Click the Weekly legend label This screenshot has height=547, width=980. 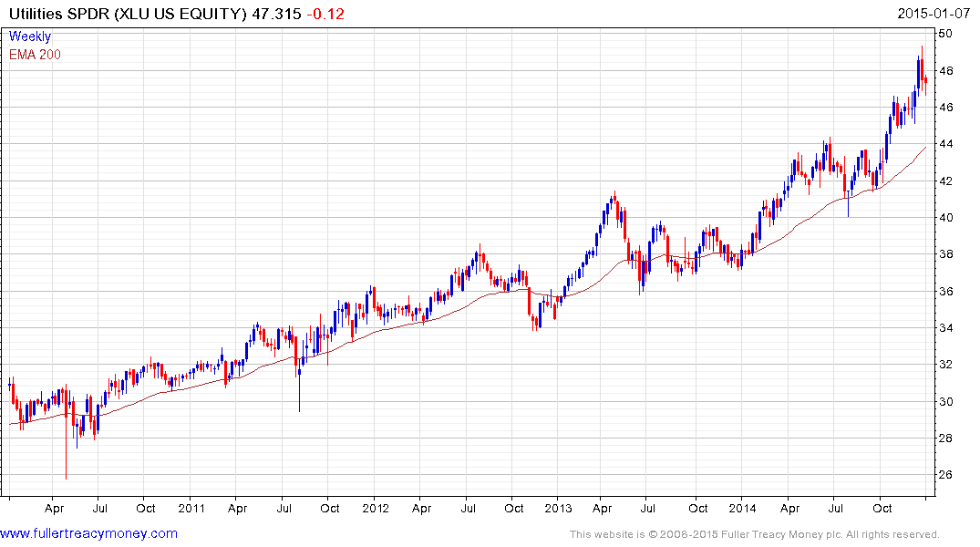click(x=30, y=36)
